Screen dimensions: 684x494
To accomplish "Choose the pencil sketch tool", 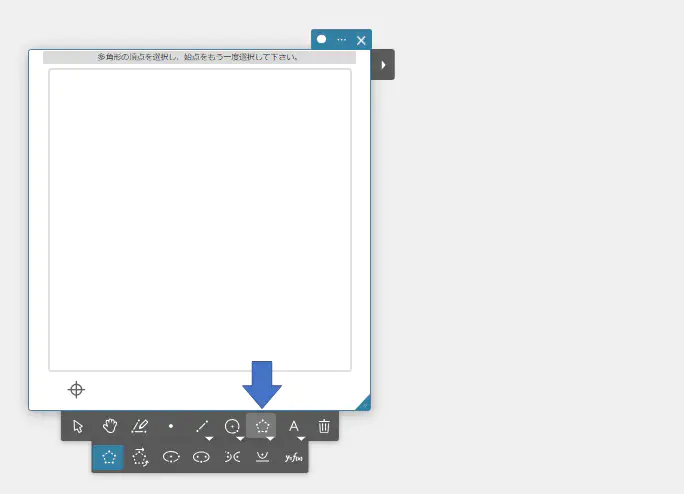I will click(x=140, y=426).
